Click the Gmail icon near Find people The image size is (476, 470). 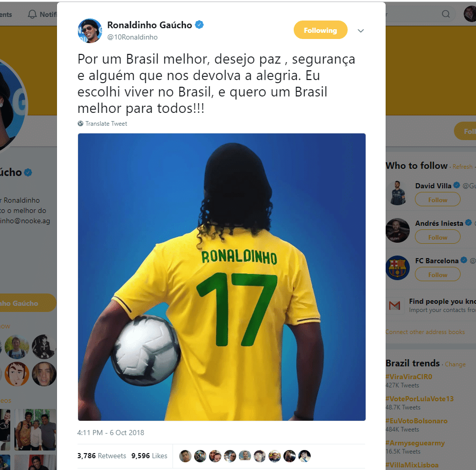click(394, 305)
